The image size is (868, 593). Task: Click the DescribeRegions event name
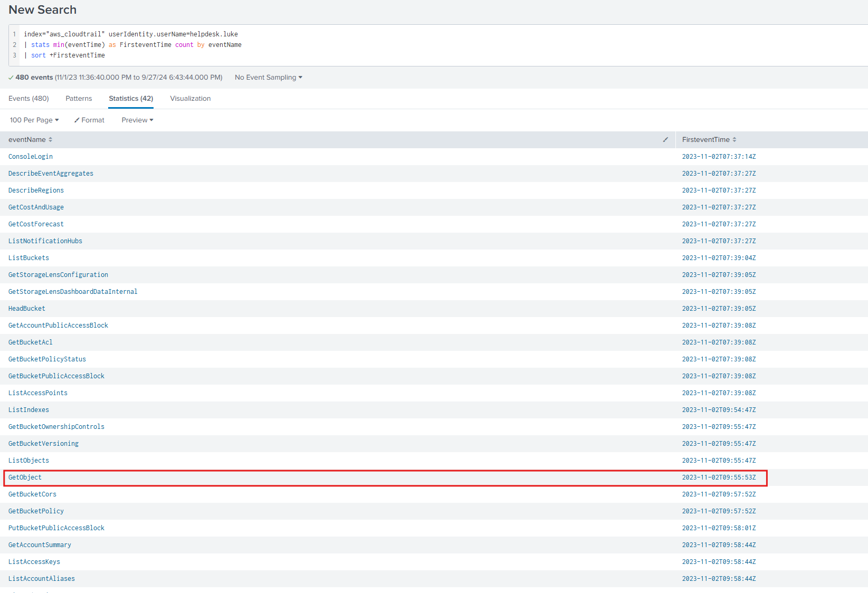(36, 190)
